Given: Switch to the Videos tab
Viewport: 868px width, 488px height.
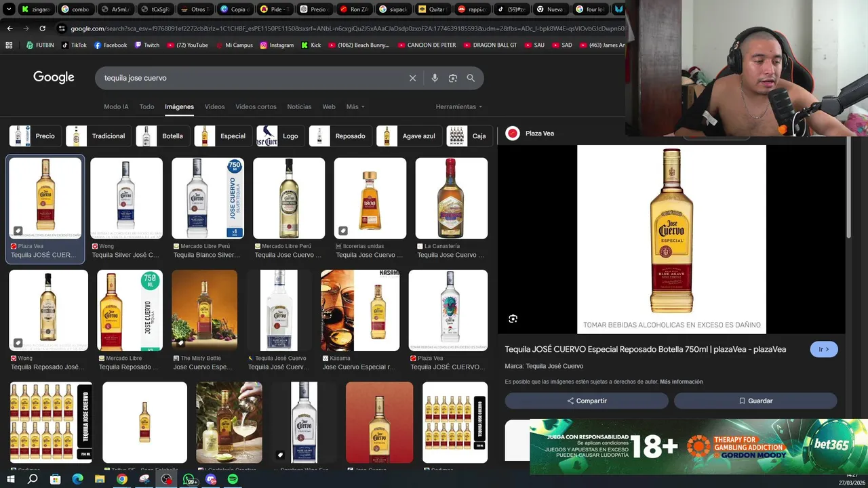Looking at the screenshot, I should click(x=214, y=106).
